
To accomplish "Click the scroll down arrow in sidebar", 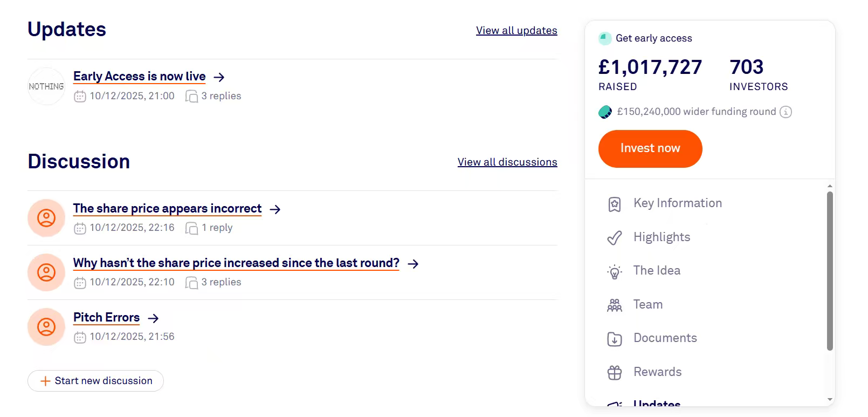I will click(x=830, y=400).
